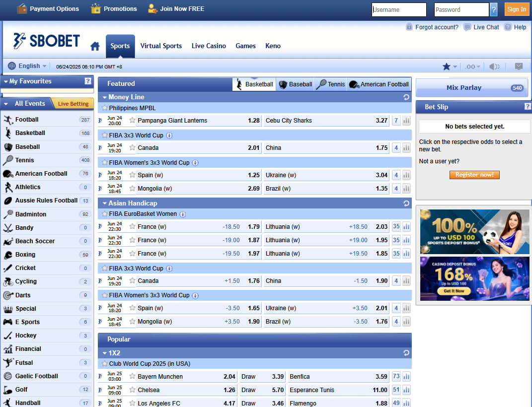Focus the Username input field
This screenshot has height=407, width=532.
399,9
